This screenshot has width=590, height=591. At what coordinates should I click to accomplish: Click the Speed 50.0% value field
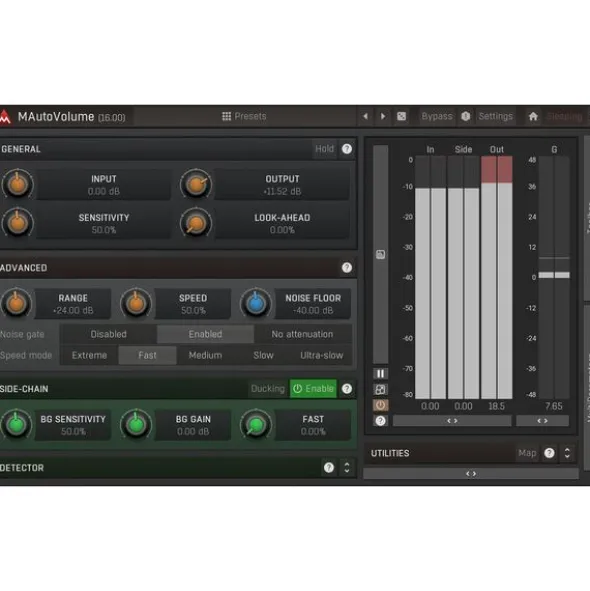(x=193, y=304)
